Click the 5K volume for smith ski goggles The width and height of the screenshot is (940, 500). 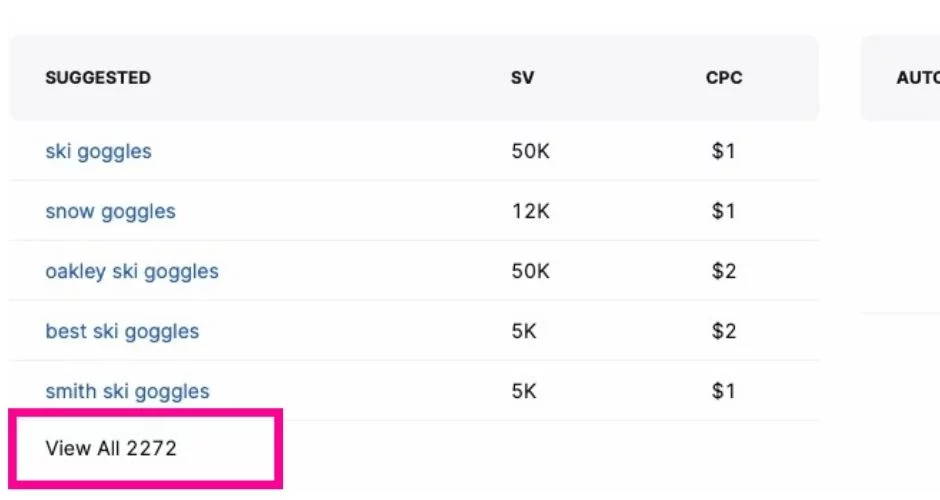524,392
